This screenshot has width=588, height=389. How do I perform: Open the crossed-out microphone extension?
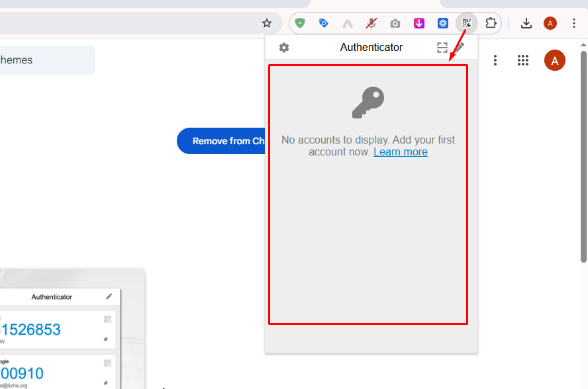(371, 23)
